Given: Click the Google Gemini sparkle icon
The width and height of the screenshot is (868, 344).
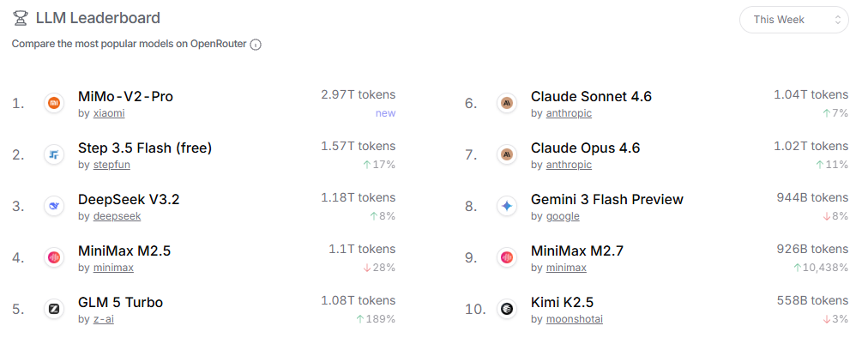Looking at the screenshot, I should [507, 207].
